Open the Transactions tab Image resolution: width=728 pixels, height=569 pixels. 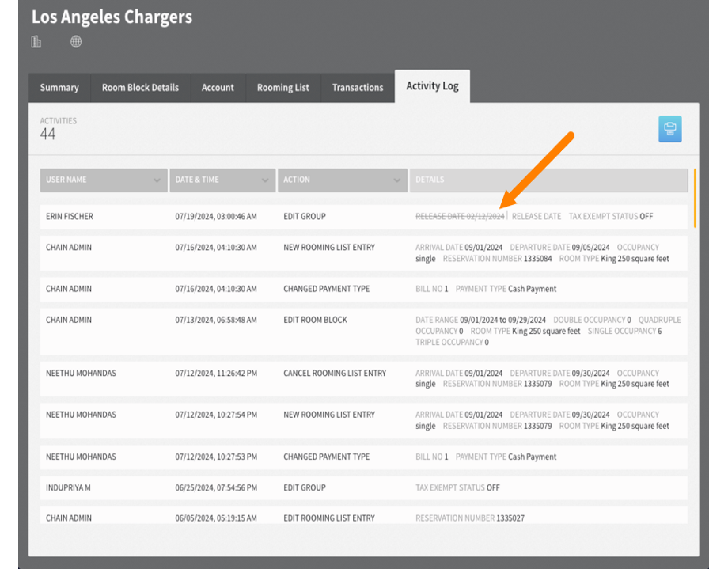point(358,87)
